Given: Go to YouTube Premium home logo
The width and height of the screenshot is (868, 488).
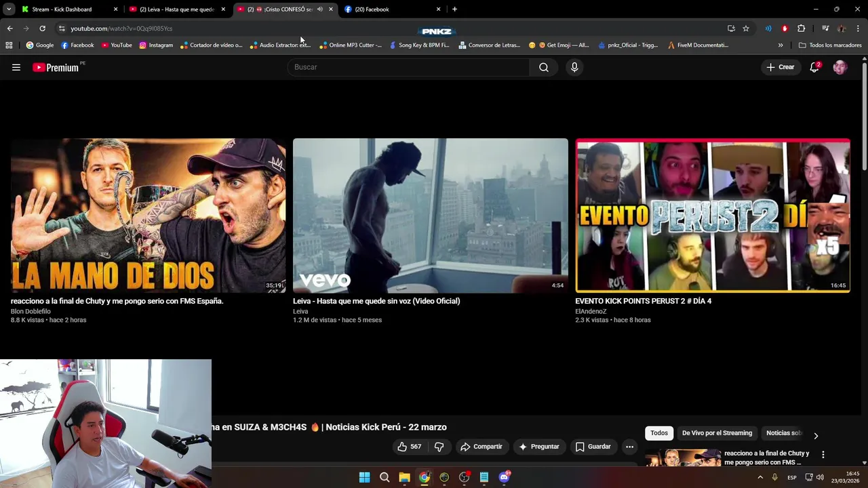Looking at the screenshot, I should point(57,67).
